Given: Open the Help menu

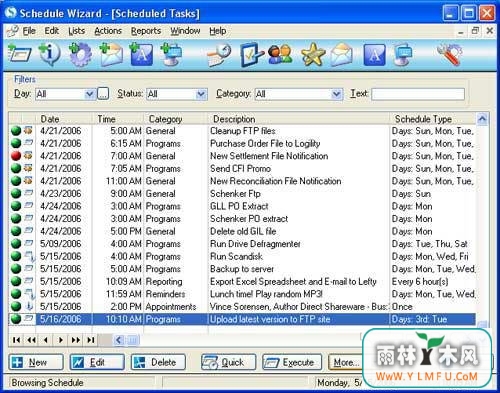Looking at the screenshot, I should click(218, 31).
